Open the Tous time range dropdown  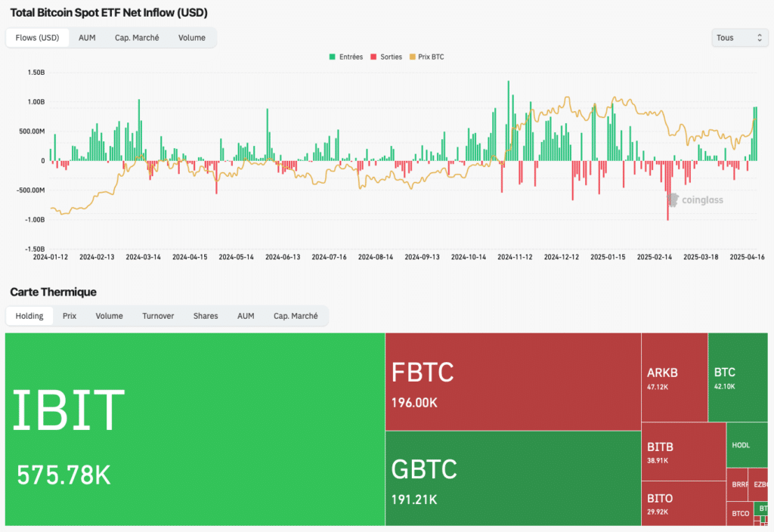(739, 38)
